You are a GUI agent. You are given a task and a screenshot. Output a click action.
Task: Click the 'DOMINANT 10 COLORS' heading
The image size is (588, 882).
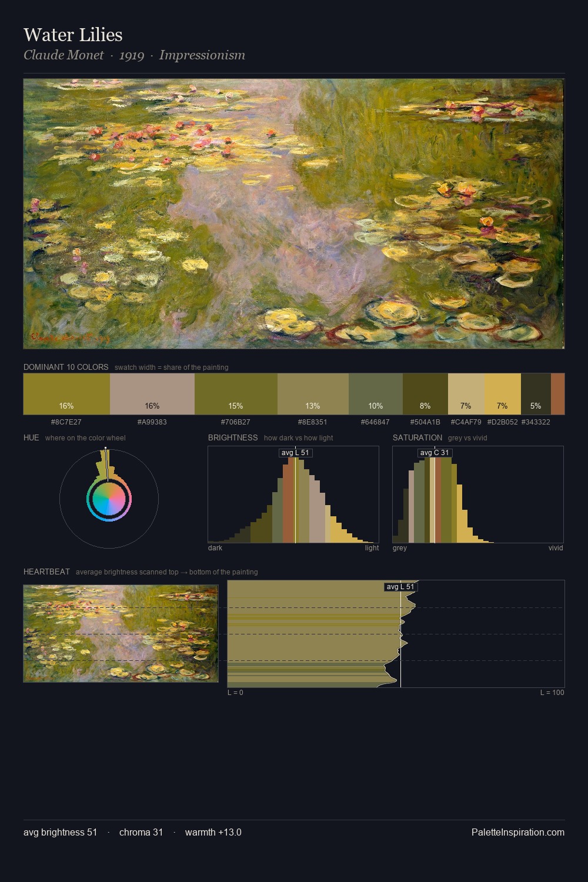66,367
